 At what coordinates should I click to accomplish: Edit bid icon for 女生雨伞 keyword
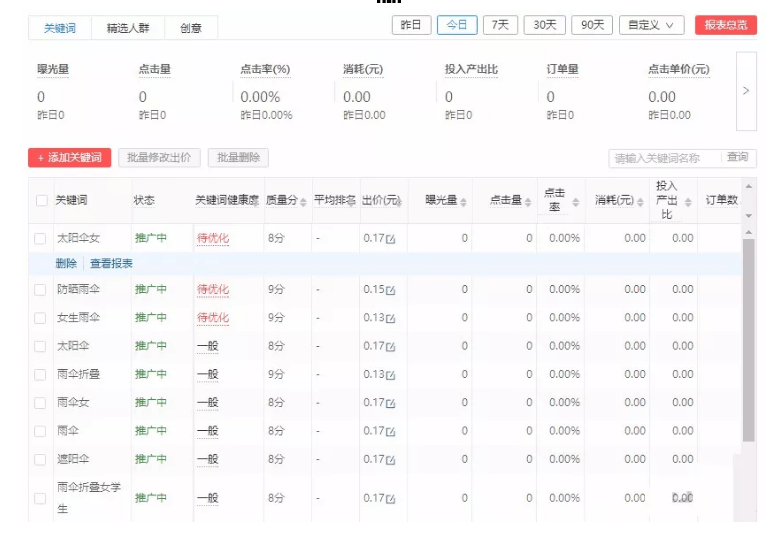391,318
